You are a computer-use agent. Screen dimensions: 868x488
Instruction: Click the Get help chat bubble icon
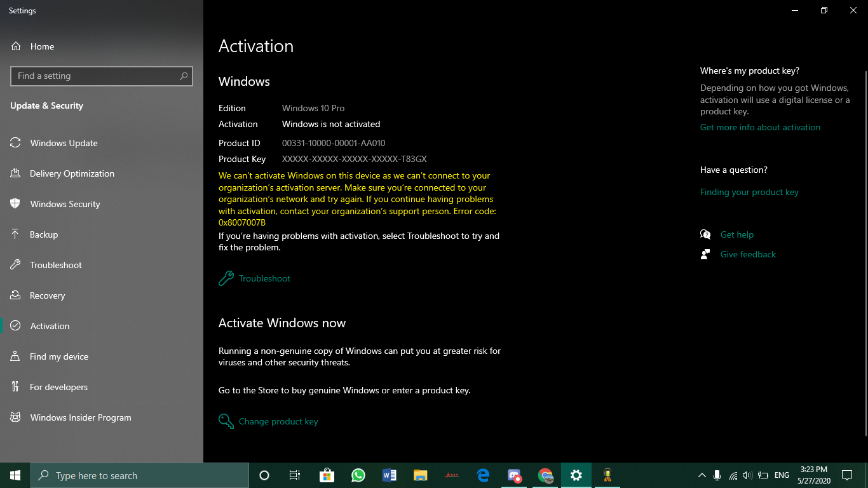705,234
